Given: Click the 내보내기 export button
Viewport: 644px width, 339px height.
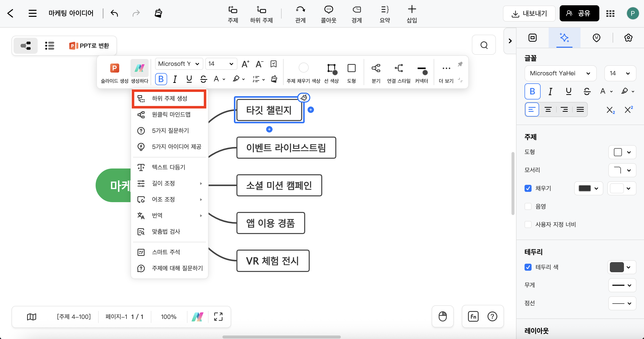Looking at the screenshot, I should tap(529, 14).
